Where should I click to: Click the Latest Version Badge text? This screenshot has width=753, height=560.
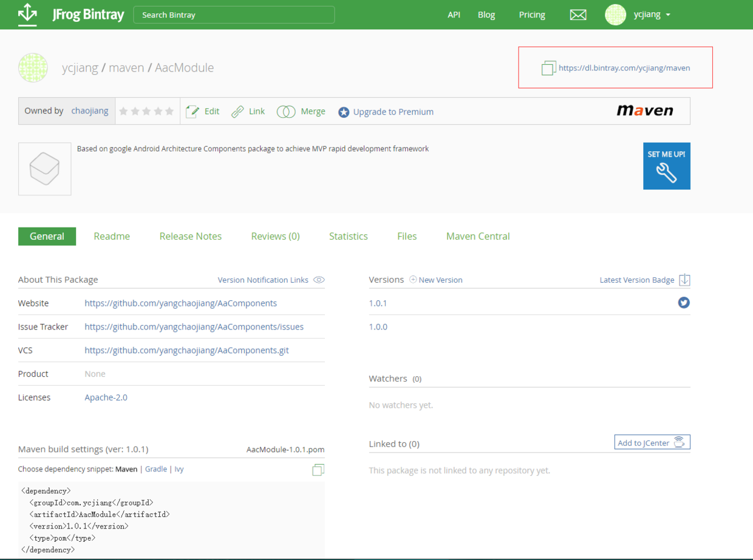point(637,280)
